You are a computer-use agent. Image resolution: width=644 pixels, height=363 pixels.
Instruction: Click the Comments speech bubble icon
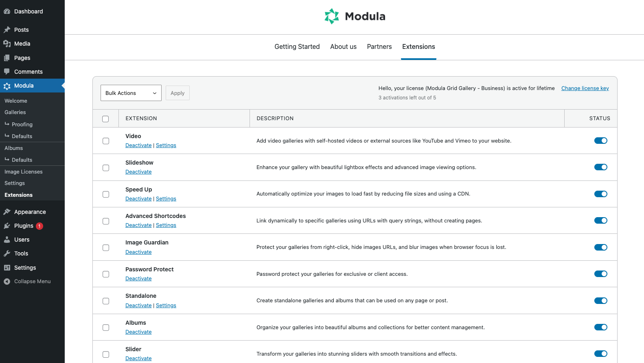[7, 72]
